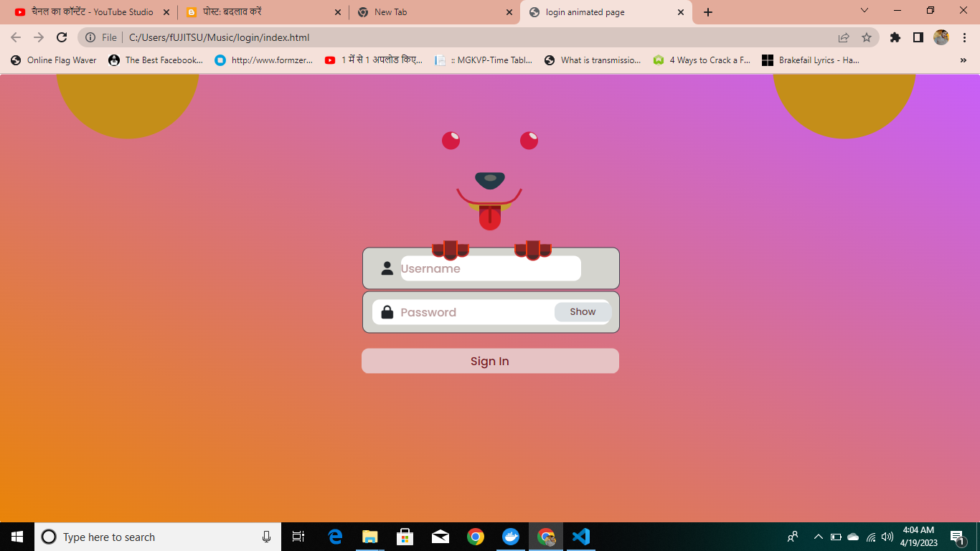Click the People icon in the system tray
Image resolution: width=980 pixels, height=551 pixels.
(793, 537)
